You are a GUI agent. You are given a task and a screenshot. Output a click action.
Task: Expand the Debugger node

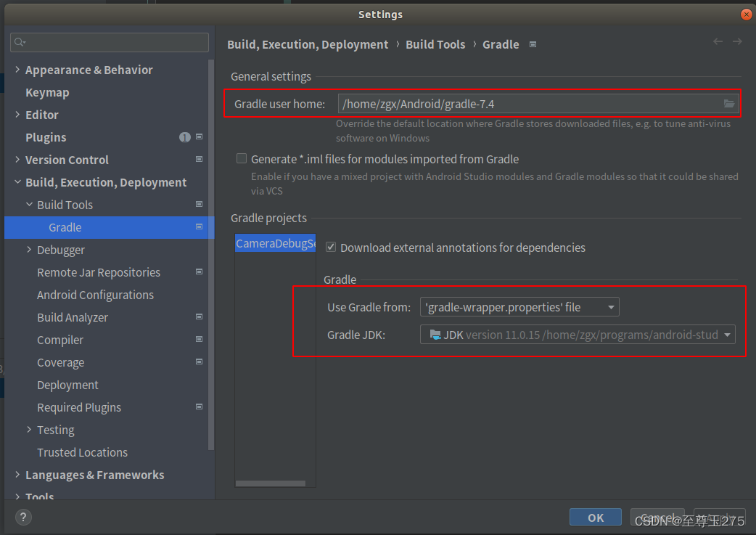point(30,250)
